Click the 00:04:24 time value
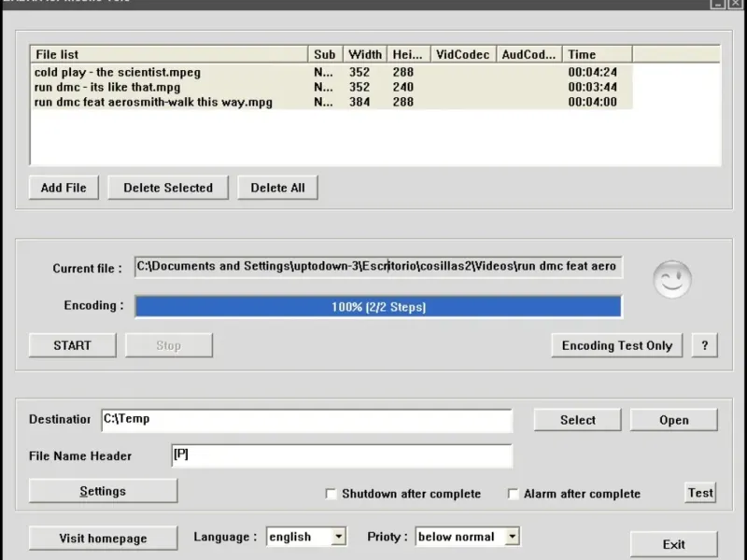 (592, 73)
